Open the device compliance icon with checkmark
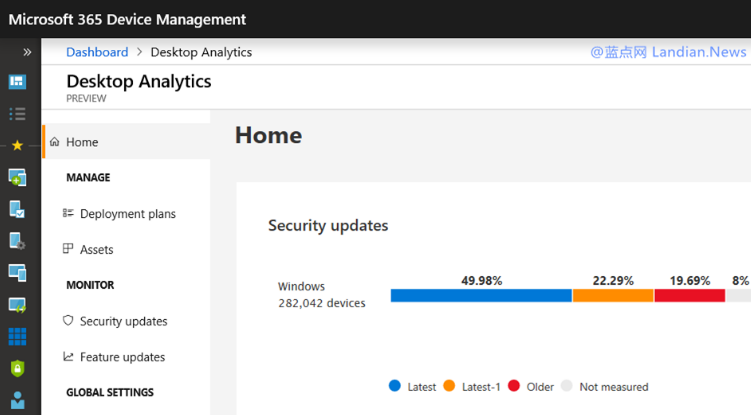 tap(17, 209)
